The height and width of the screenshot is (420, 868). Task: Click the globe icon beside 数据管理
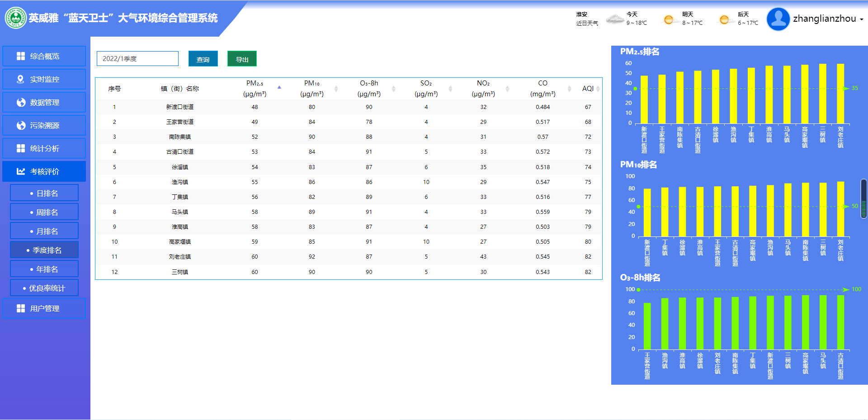(21, 102)
